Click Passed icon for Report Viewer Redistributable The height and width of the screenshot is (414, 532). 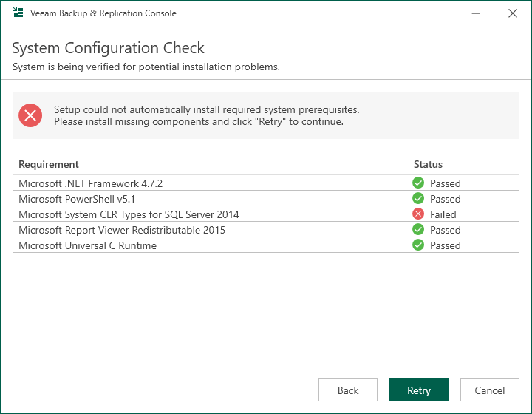pos(418,230)
